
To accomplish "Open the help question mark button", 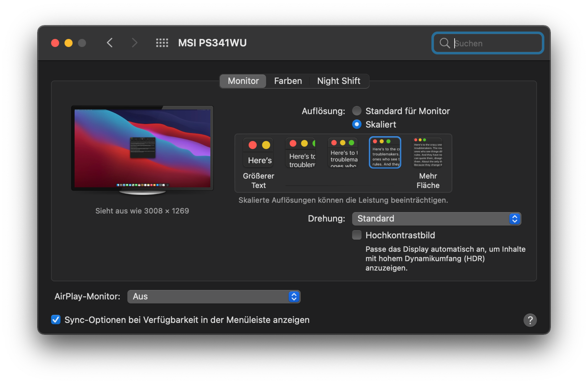I will pyautogui.click(x=530, y=320).
